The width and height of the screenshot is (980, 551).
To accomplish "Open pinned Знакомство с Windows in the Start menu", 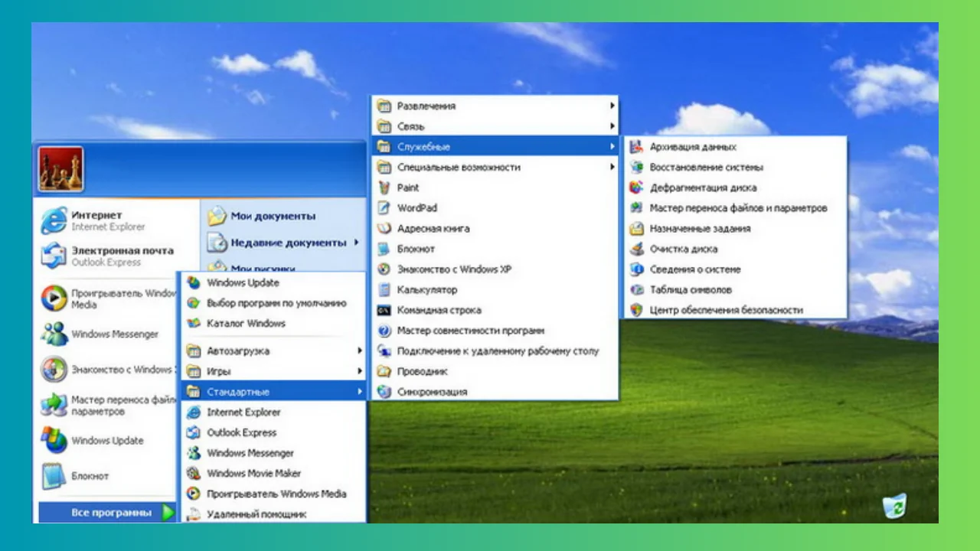I will [x=107, y=370].
